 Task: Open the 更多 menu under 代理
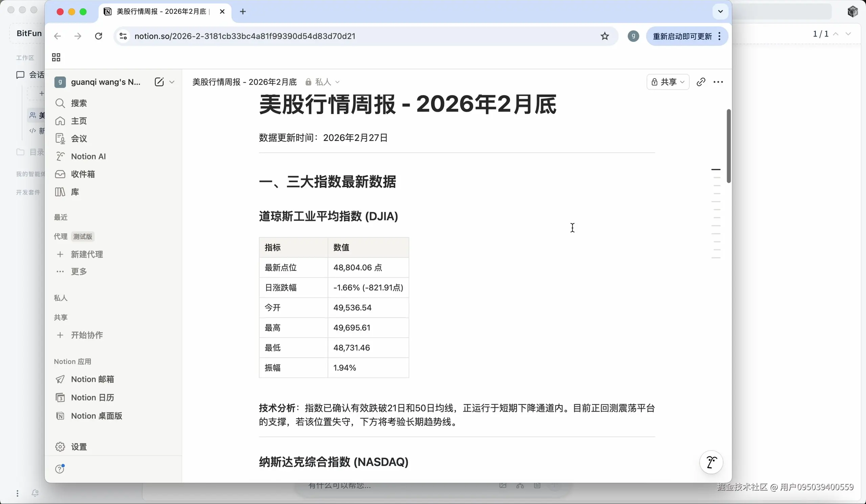coord(78,271)
